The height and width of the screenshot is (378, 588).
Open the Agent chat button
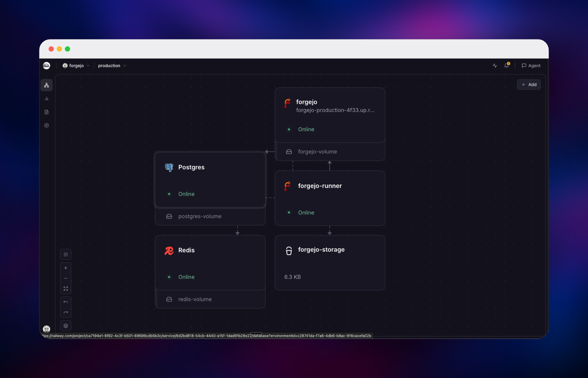pyautogui.click(x=531, y=66)
